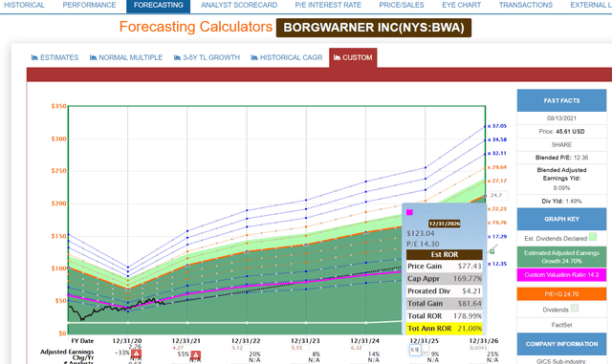Click the Price Gain $77.43 row
This screenshot has width=612, height=364.
[444, 267]
